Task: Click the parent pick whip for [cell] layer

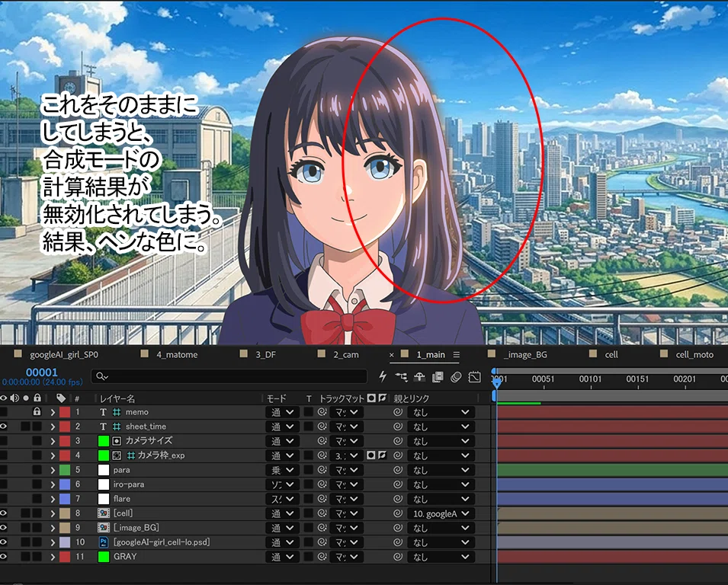Action: point(398,513)
